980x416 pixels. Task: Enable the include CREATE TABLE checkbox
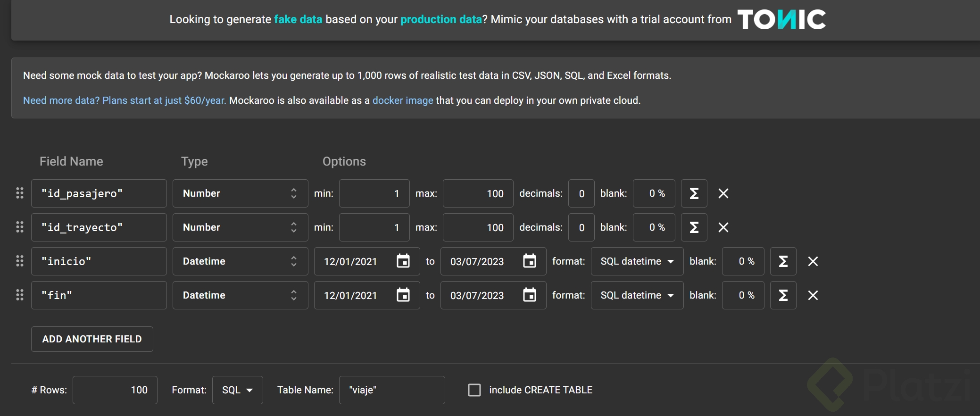coord(474,390)
